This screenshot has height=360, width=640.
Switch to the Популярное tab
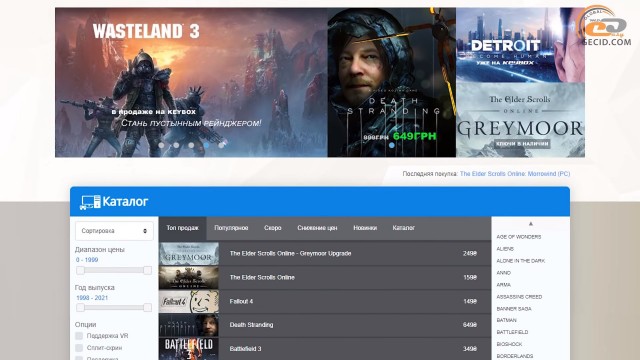click(x=231, y=228)
